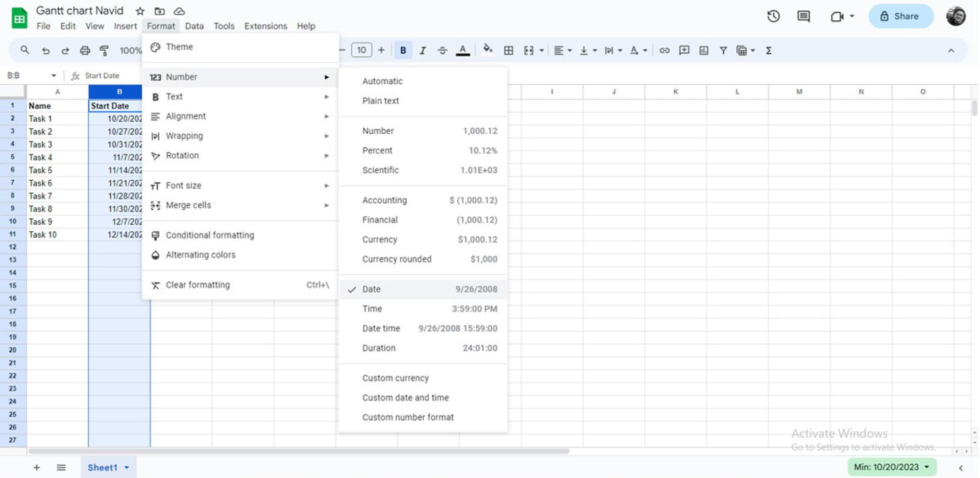Open the Google account avatar
The width and height of the screenshot is (980, 478).
(x=955, y=16)
